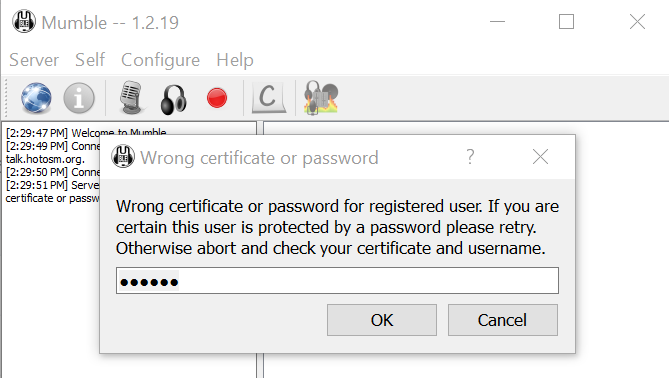Maximize the Mumble window

(x=567, y=22)
